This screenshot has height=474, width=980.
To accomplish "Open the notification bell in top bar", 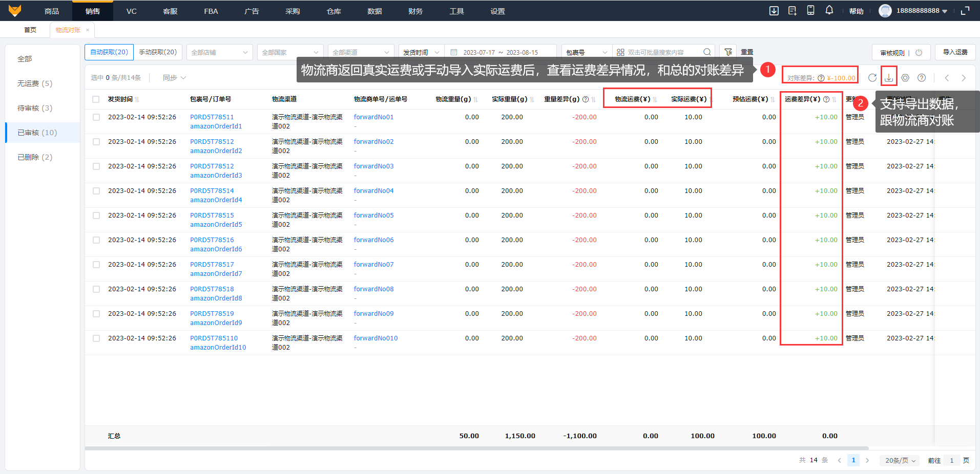I will pos(829,11).
